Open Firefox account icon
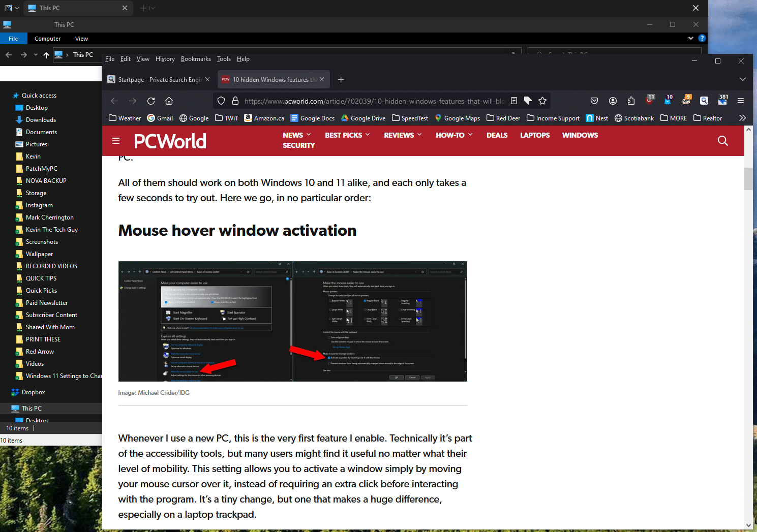757x532 pixels. pyautogui.click(x=613, y=101)
